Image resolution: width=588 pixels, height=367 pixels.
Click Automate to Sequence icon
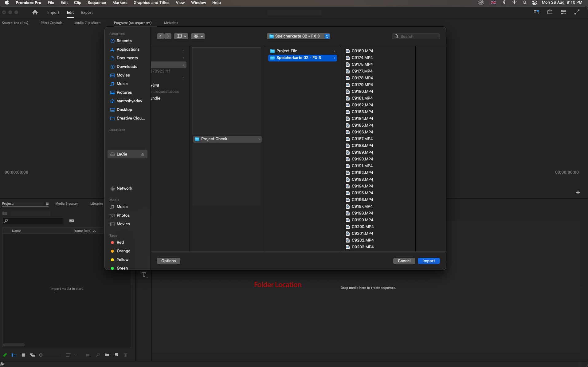click(x=88, y=355)
